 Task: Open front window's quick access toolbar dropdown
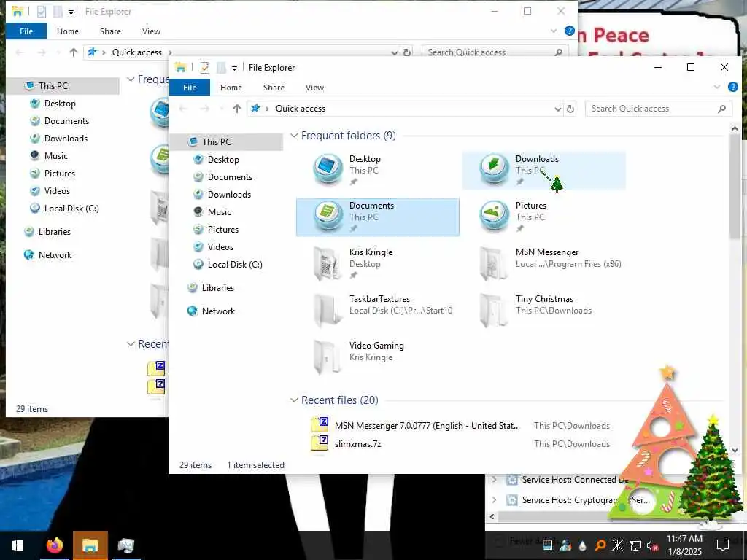coord(234,69)
